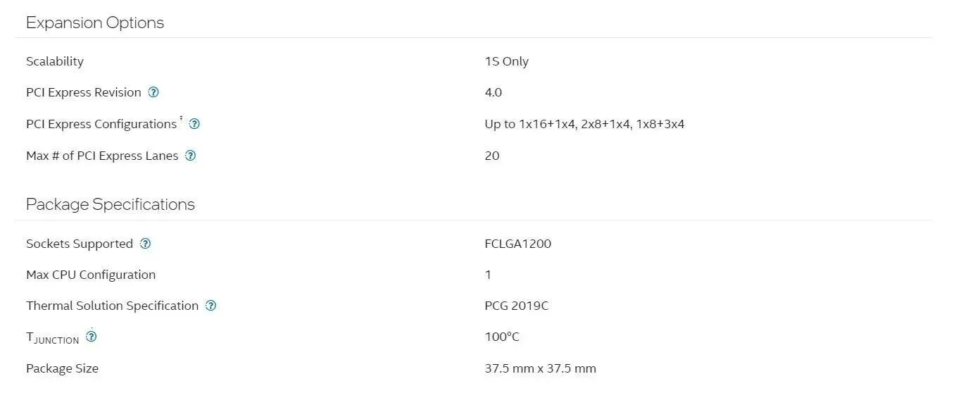Image resolution: width=980 pixels, height=393 pixels.
Task: Click the FCLGA1200 socket value
Action: tap(517, 244)
